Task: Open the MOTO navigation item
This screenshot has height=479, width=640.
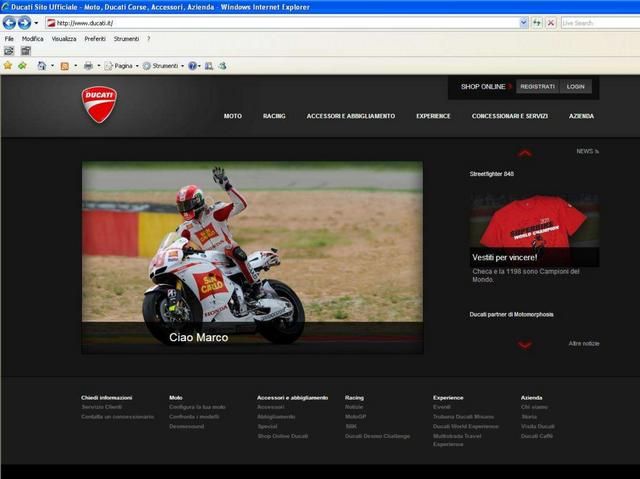Action: tap(233, 116)
